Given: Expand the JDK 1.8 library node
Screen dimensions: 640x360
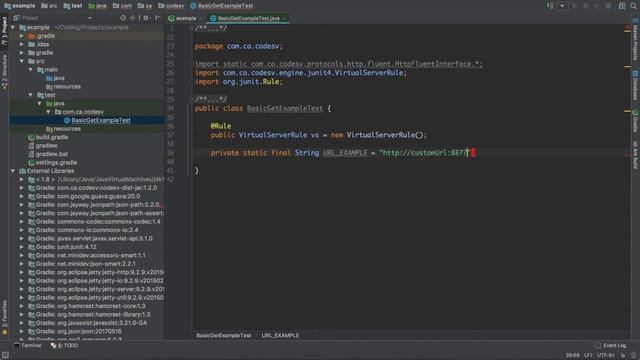Looking at the screenshot, I should 22,179.
